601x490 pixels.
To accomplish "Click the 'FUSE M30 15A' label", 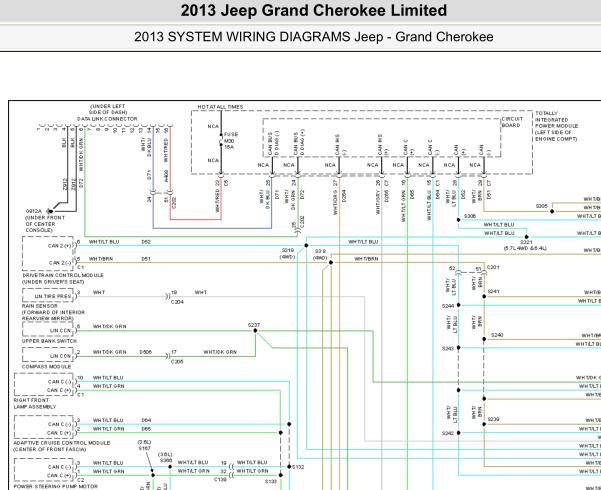I will [231, 141].
